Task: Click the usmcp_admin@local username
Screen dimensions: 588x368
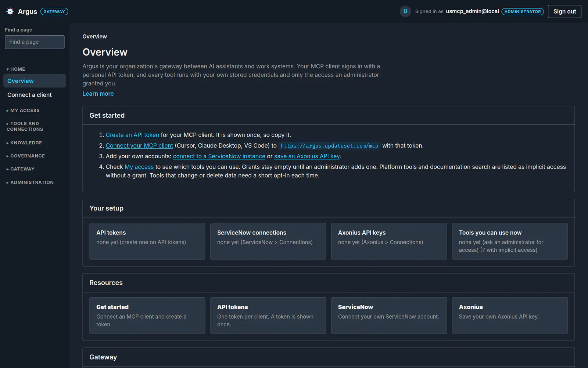Action: pos(472,11)
